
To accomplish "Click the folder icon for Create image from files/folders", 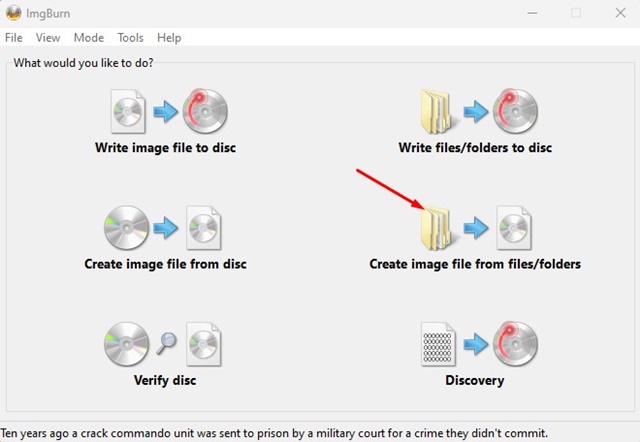I will pyautogui.click(x=436, y=228).
